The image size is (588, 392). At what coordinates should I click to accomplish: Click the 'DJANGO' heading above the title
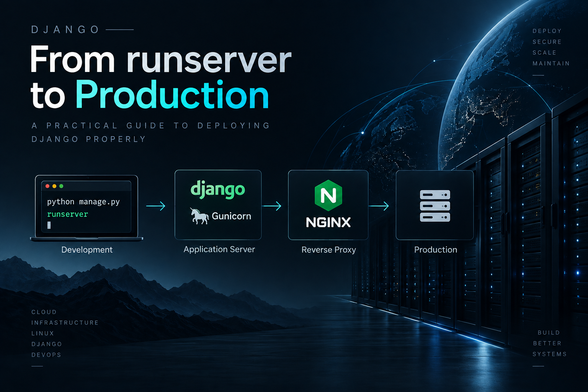click(x=65, y=29)
